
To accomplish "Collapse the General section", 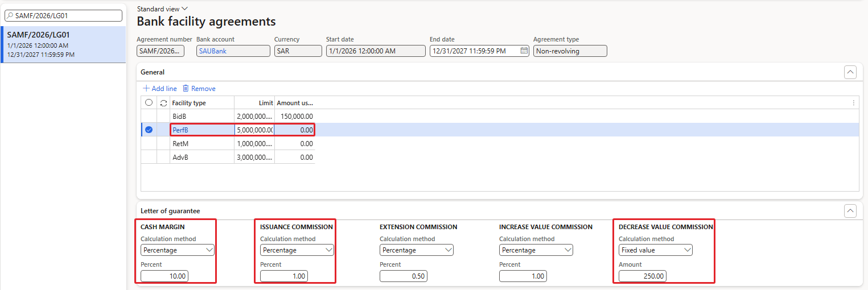I will tap(850, 72).
